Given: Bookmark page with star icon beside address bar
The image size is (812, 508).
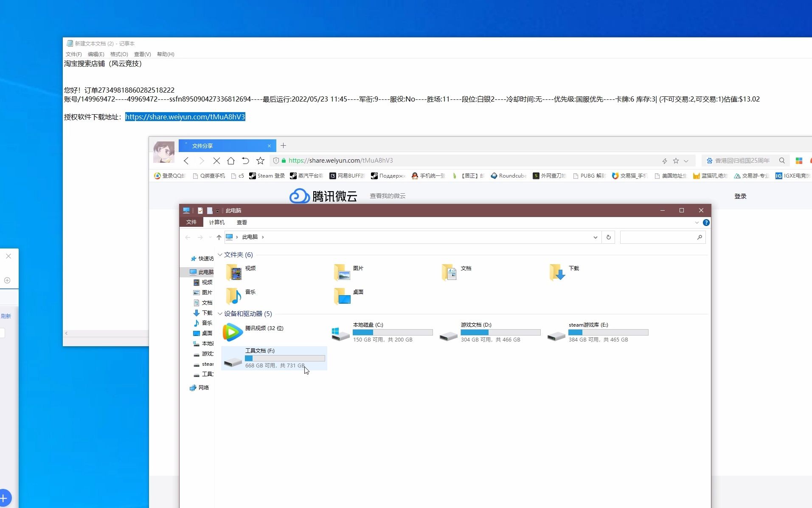Looking at the screenshot, I should click(260, 161).
